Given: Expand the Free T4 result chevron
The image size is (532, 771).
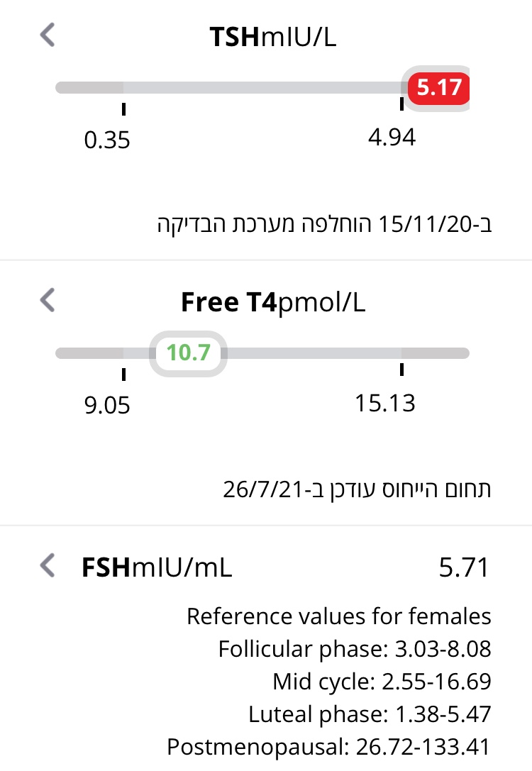Looking at the screenshot, I should pos(48,300).
